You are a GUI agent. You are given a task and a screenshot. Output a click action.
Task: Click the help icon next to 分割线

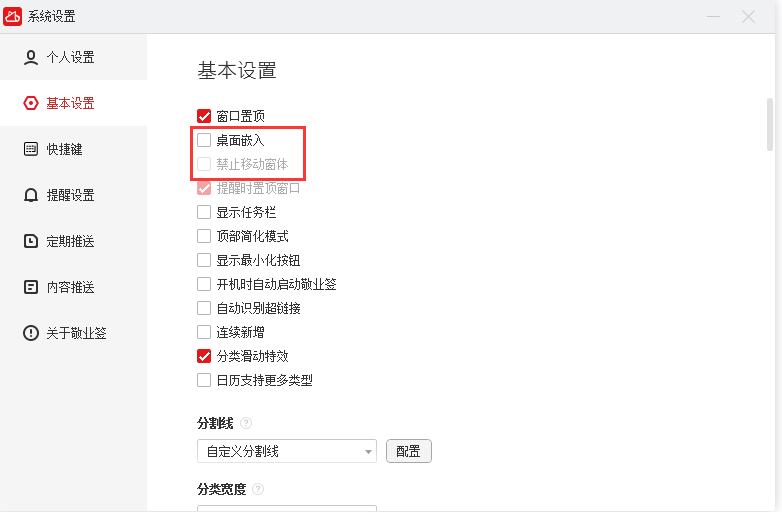pyautogui.click(x=246, y=423)
